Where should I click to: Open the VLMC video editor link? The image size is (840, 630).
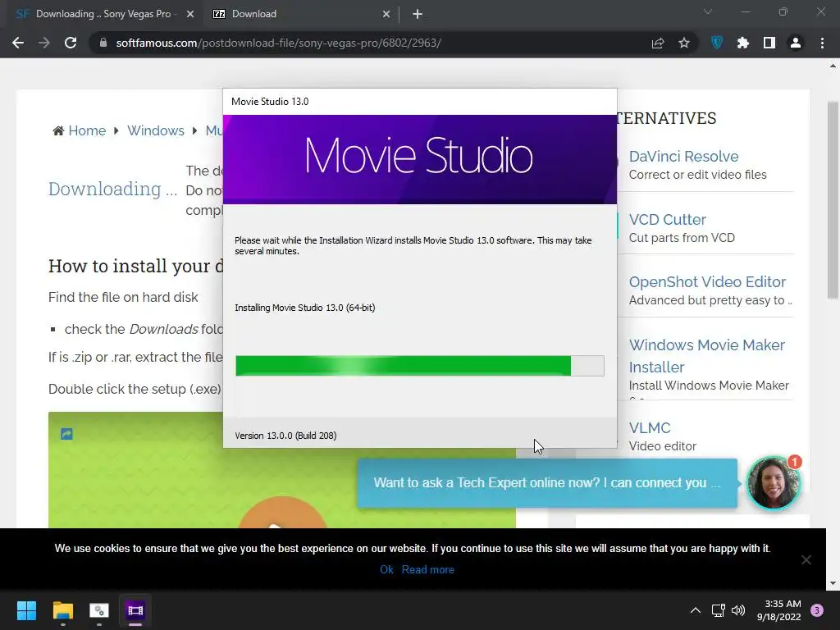click(650, 428)
